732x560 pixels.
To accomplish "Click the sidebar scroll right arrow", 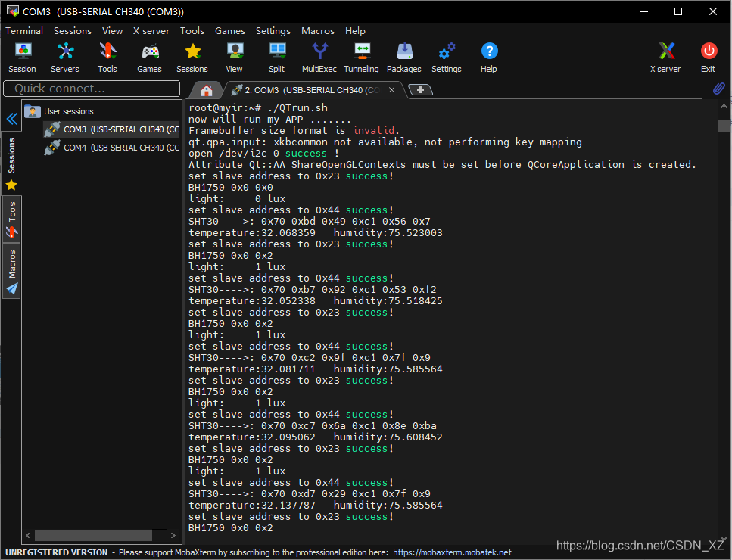I will (173, 535).
